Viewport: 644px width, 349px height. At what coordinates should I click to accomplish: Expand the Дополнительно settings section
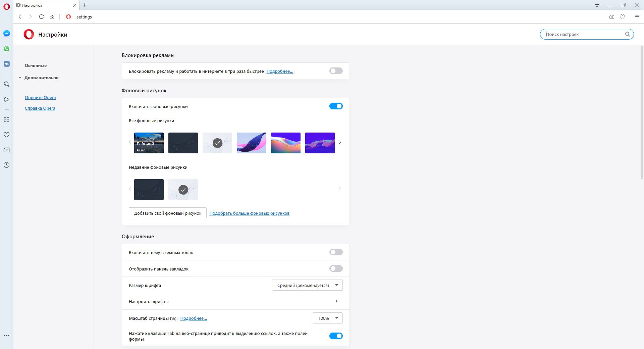41,78
